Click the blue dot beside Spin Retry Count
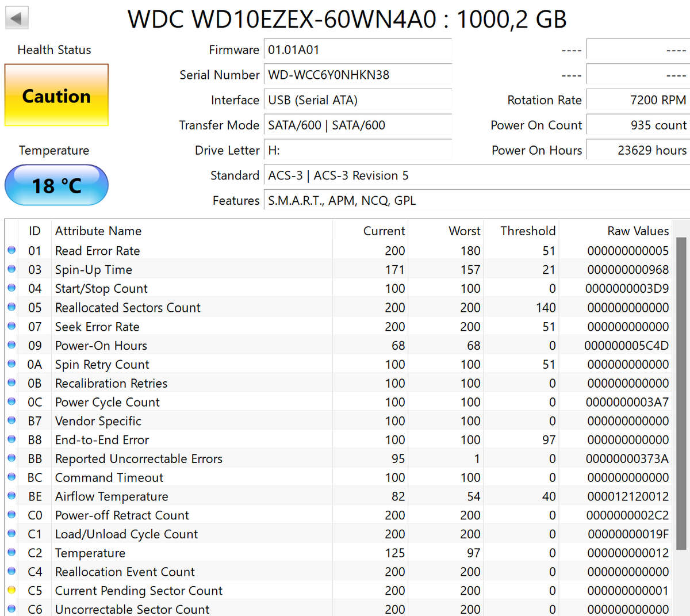The image size is (690, 616). pyautogui.click(x=12, y=364)
